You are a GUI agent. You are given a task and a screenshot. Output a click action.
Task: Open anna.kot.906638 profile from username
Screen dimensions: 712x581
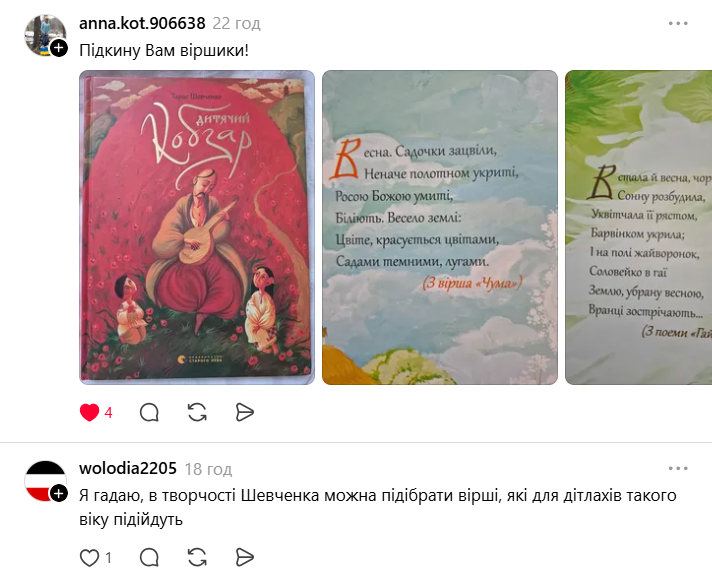click(x=142, y=23)
